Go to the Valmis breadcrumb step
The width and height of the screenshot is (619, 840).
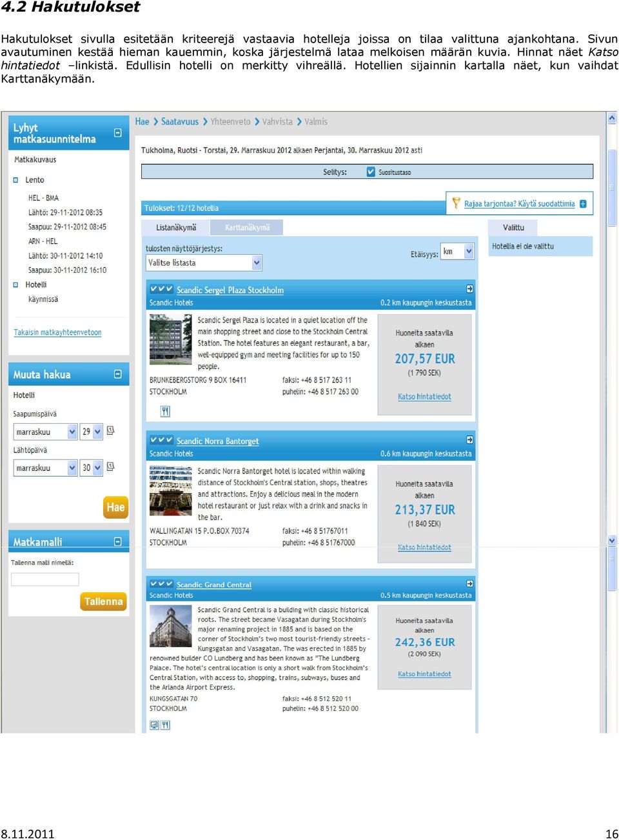[316, 121]
